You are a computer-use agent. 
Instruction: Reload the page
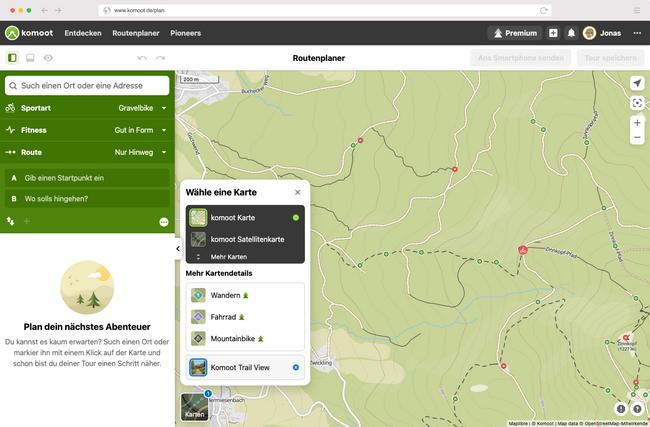coord(543,10)
